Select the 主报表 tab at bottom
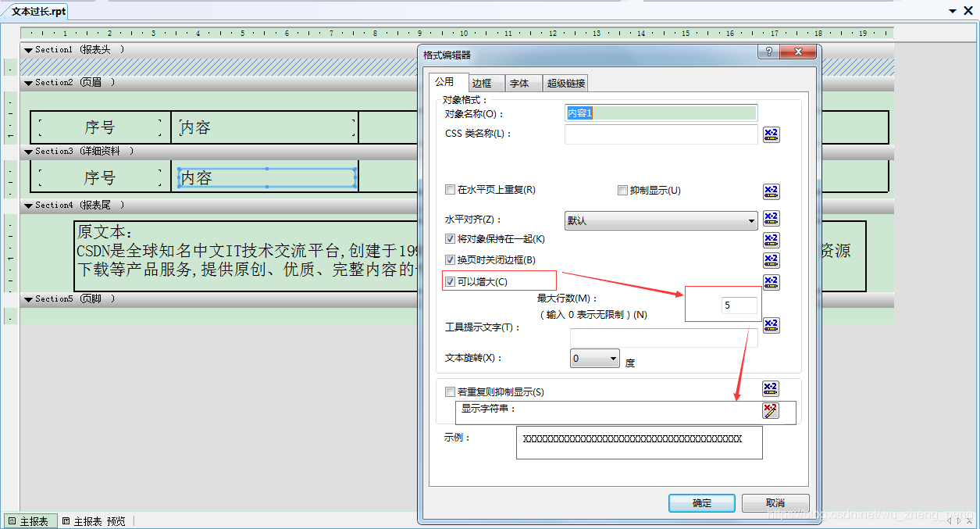 click(29, 521)
